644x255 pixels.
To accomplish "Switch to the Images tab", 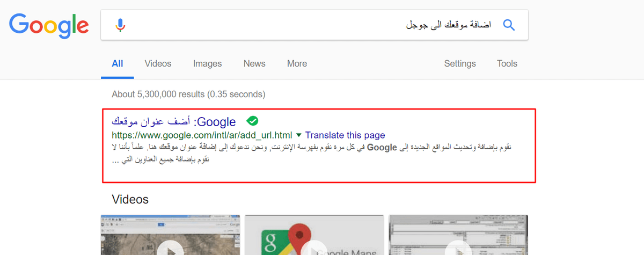I will tap(207, 63).
